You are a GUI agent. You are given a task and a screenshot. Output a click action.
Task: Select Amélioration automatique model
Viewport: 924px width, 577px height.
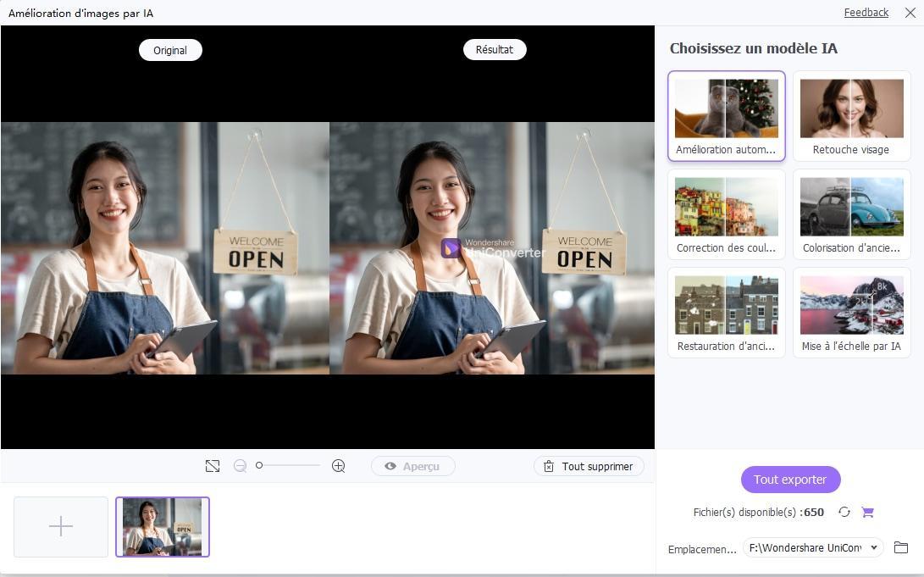click(x=727, y=116)
